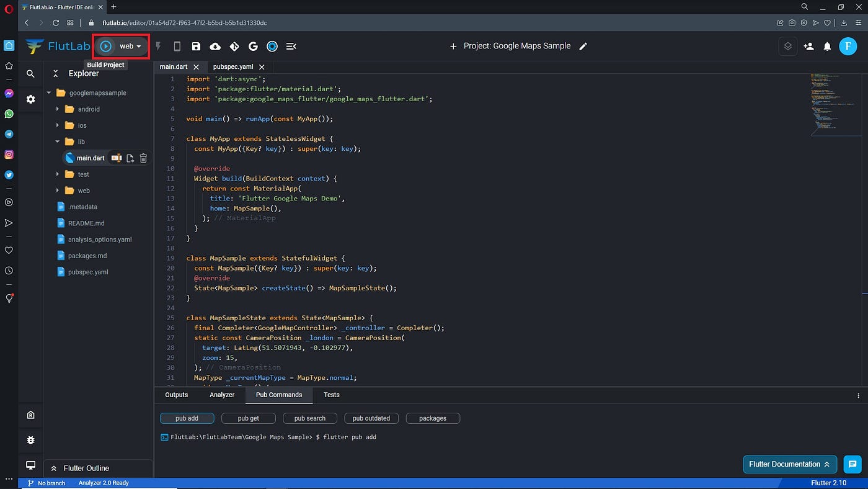The image size is (868, 489).
Task: Click the cloud download icon in toolbar
Action: (x=215, y=46)
